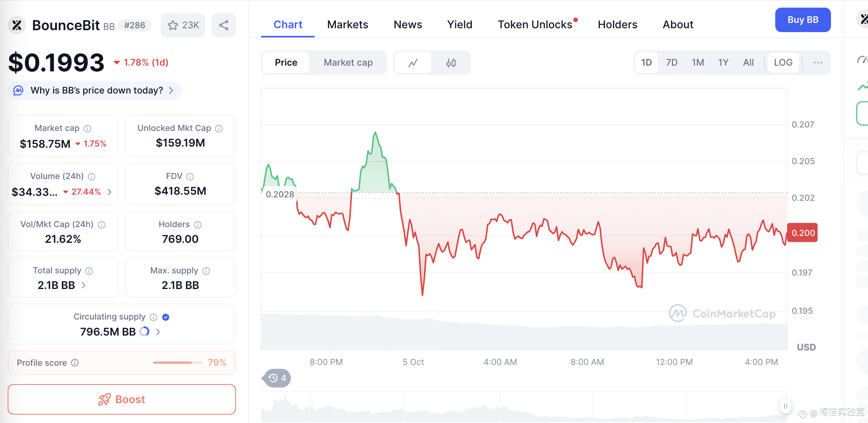
Task: Open the Markets tab
Action: point(347,25)
